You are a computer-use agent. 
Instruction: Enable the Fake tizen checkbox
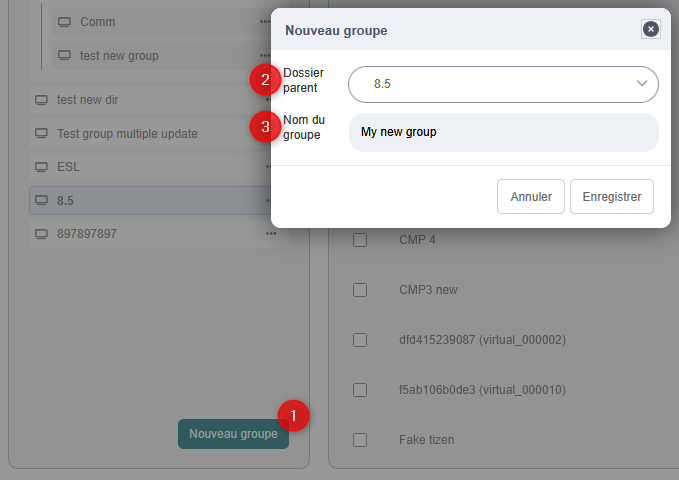click(360, 440)
